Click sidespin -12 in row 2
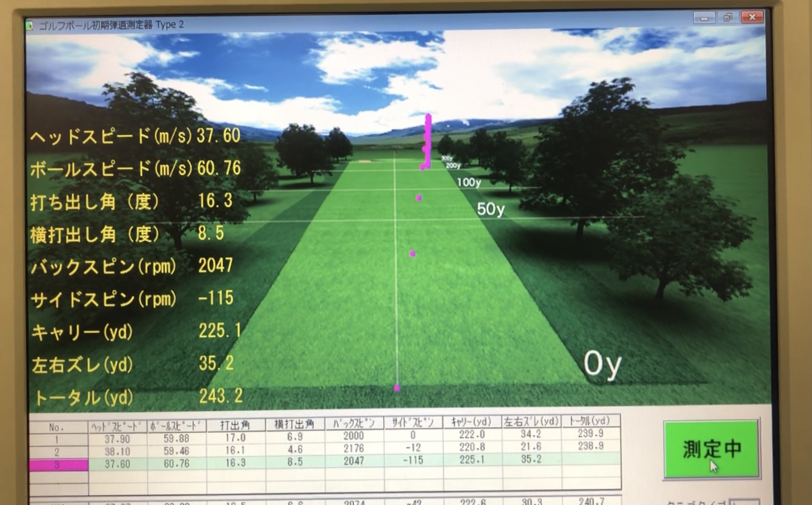This screenshot has height=505, width=812. pos(413,447)
